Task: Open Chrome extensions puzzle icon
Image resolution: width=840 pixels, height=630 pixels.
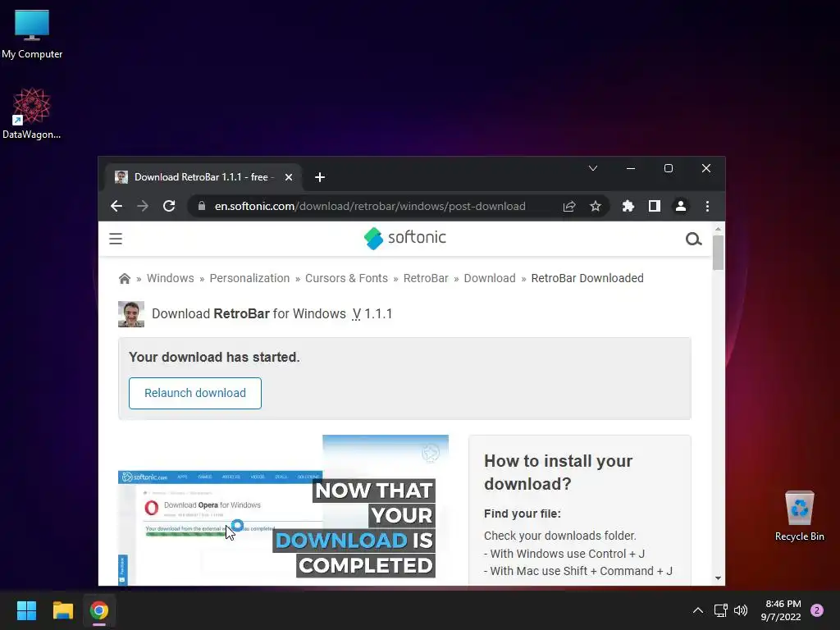Action: click(x=628, y=206)
